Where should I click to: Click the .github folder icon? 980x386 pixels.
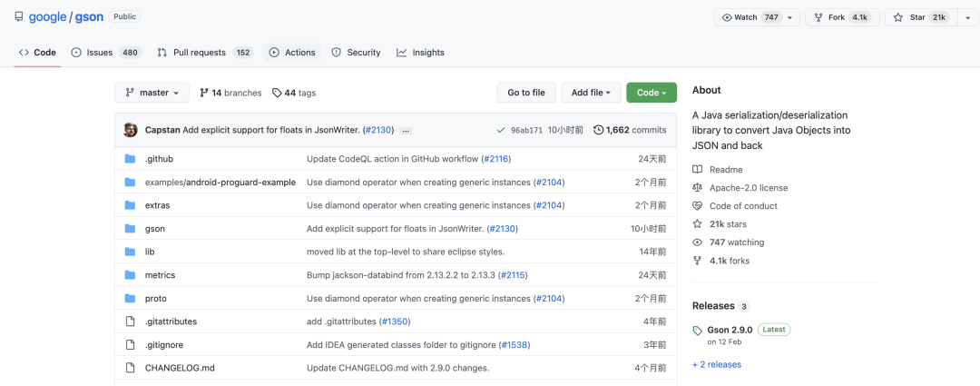pos(130,159)
